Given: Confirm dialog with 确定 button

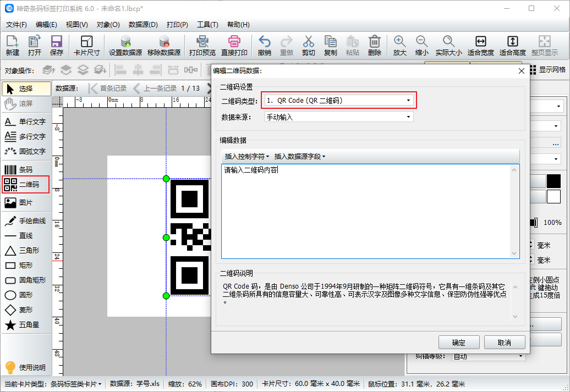Looking at the screenshot, I should point(459,343).
